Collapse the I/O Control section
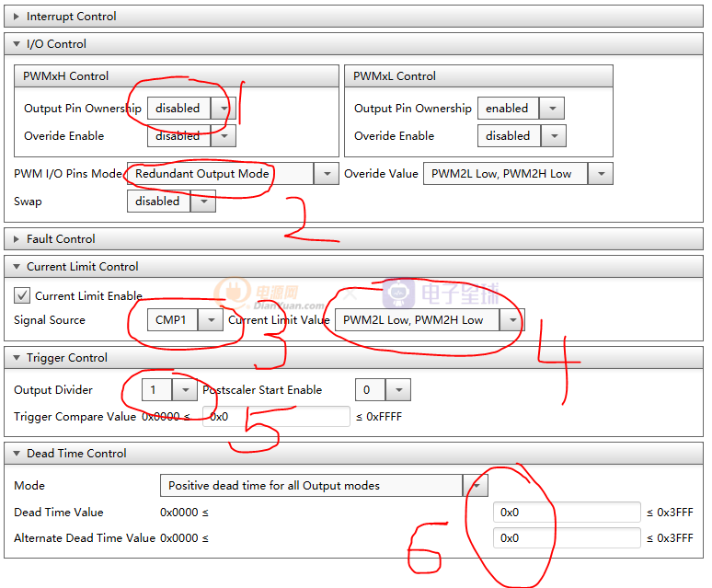The image size is (712, 588). point(17,44)
